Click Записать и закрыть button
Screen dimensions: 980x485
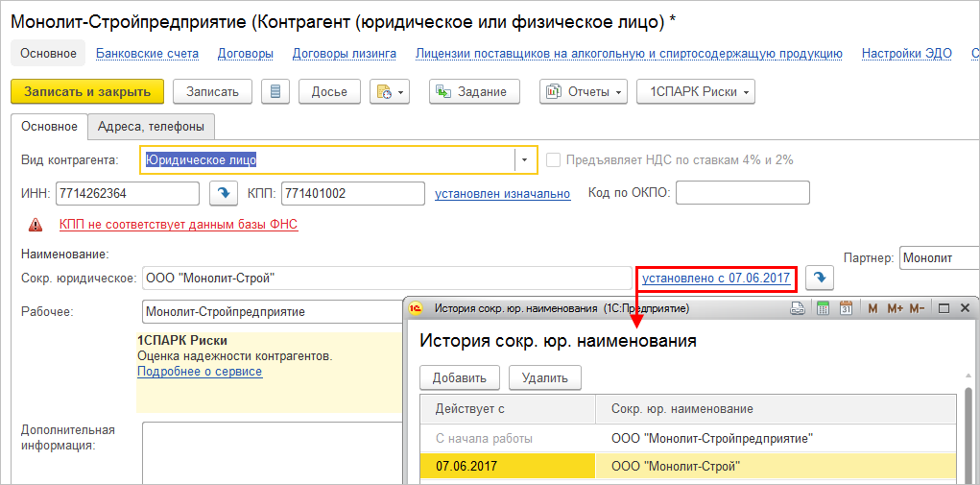[87, 92]
